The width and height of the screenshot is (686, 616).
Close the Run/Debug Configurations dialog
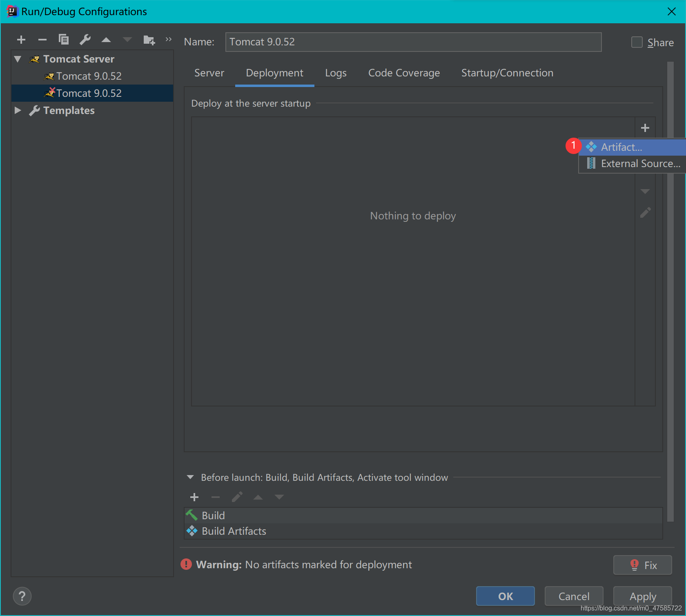pos(672,11)
